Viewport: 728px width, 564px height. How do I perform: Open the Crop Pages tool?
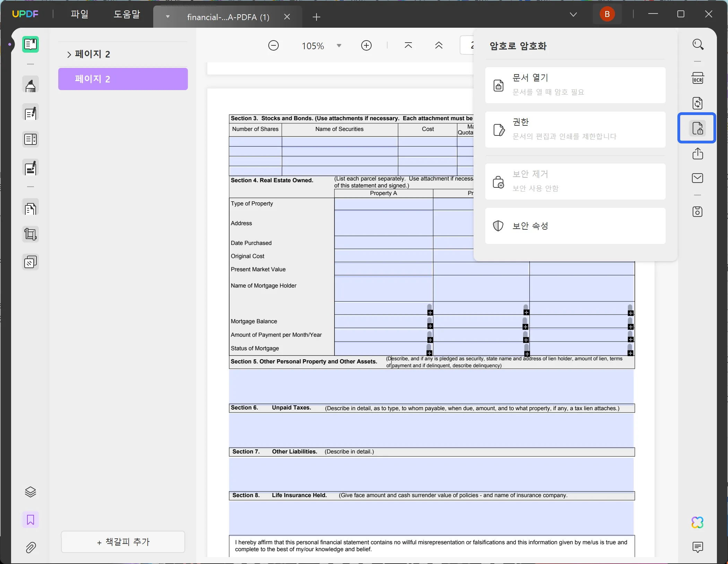click(x=31, y=234)
